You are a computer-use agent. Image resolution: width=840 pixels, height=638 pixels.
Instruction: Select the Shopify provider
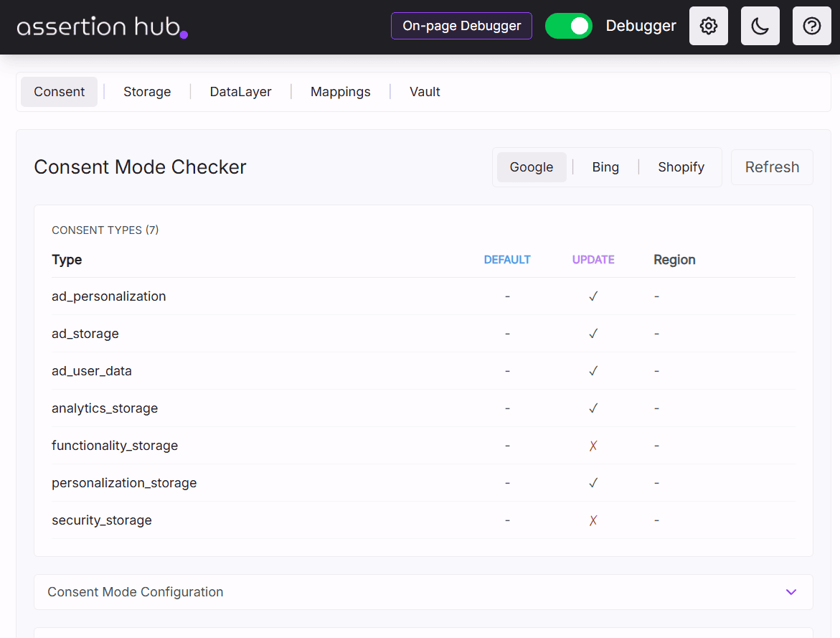click(x=681, y=166)
